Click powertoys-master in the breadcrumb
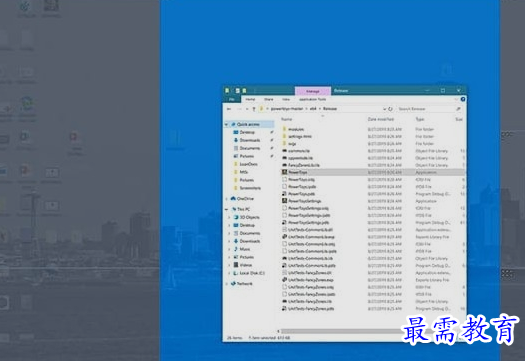525x361 pixels. point(287,109)
